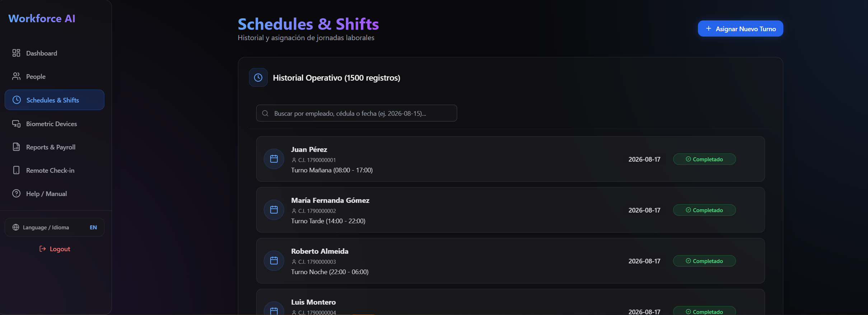
Task: Toggle the language with the EN switch
Action: [x=93, y=227]
